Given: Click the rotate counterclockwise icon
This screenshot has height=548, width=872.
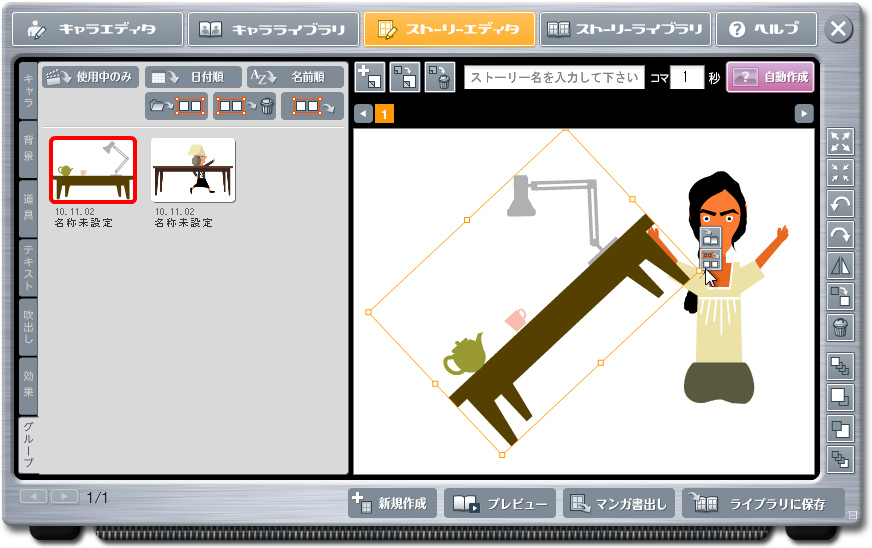Looking at the screenshot, I should tap(840, 204).
